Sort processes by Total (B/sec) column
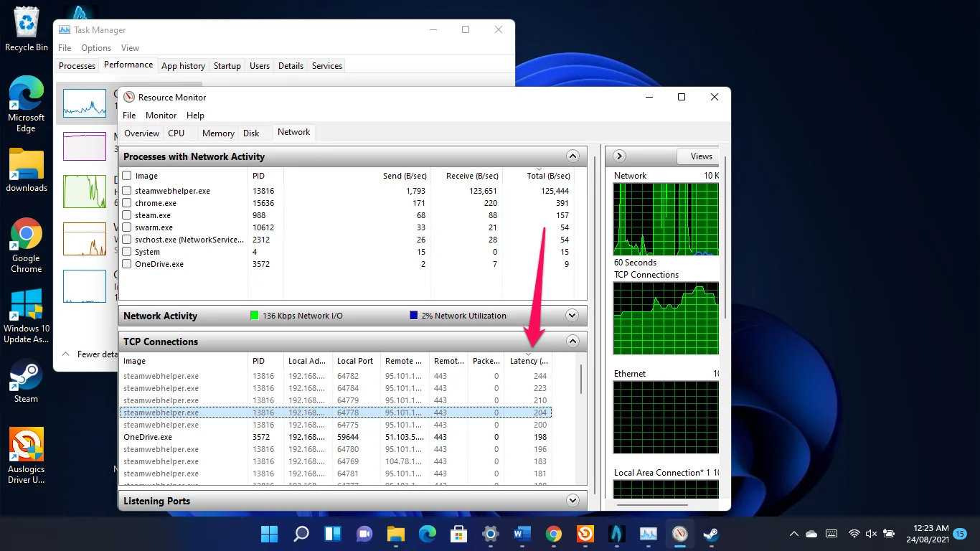This screenshot has width=980, height=551. pos(539,176)
